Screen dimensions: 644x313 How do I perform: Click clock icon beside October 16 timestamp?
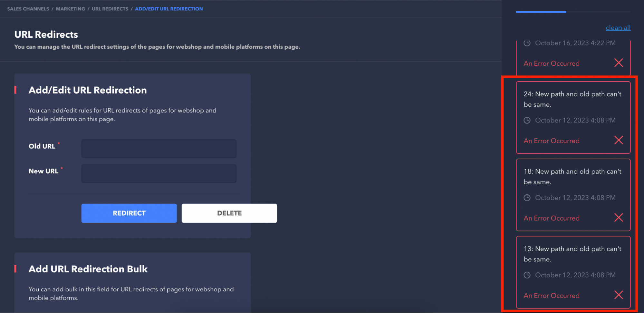pos(527,43)
